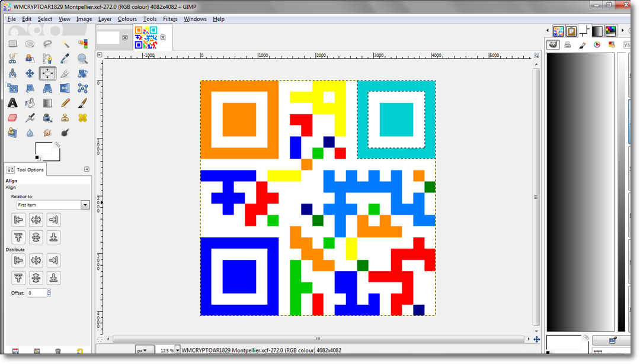Select the Pencil tool
Viewport: 640px width, 364px height.
(x=65, y=103)
